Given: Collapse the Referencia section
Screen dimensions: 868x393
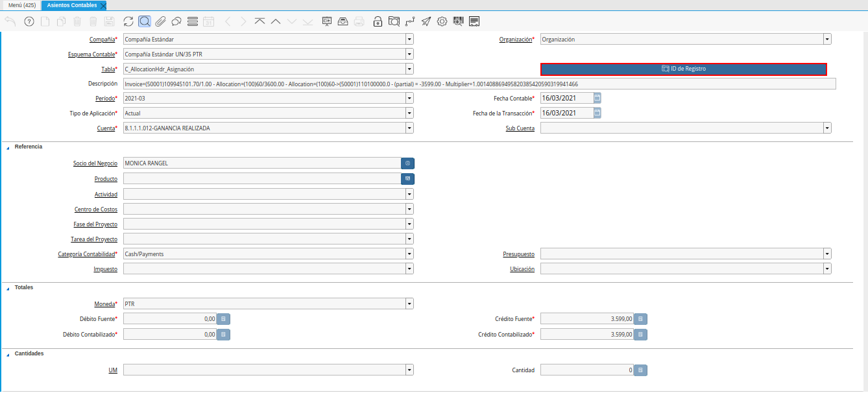Looking at the screenshot, I should pos(8,147).
